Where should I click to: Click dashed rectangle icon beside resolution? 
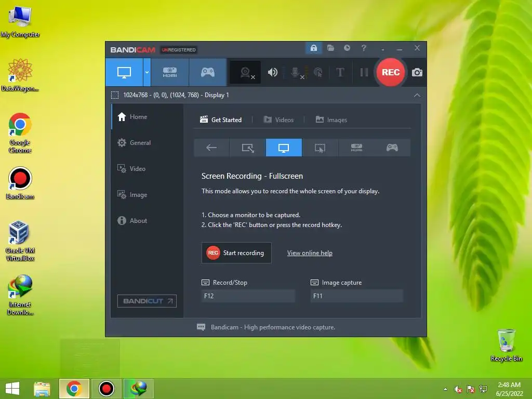click(x=115, y=95)
